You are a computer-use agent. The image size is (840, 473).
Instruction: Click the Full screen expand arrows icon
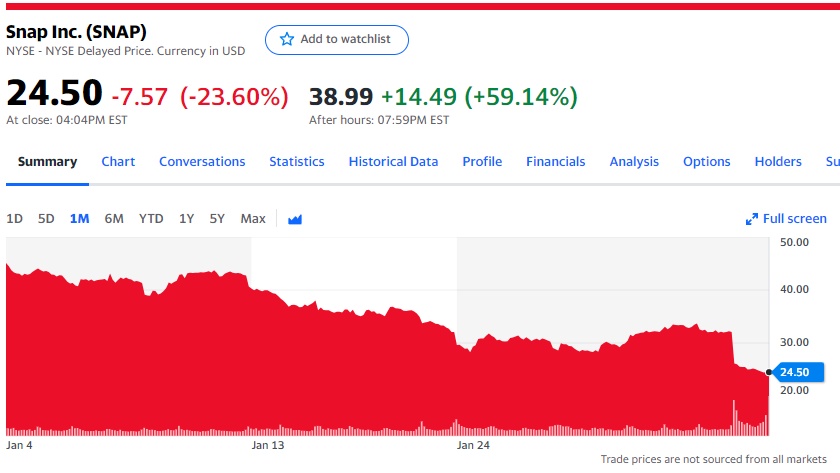click(x=752, y=219)
